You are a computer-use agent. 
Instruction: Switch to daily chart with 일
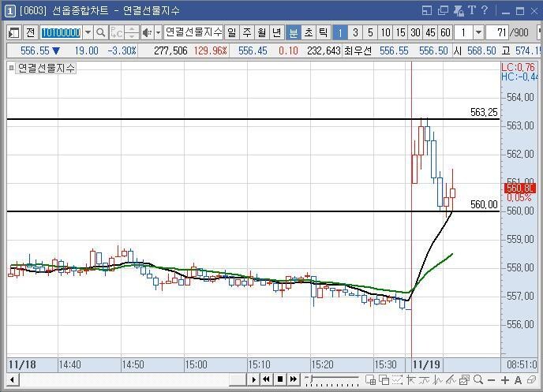coord(232,33)
